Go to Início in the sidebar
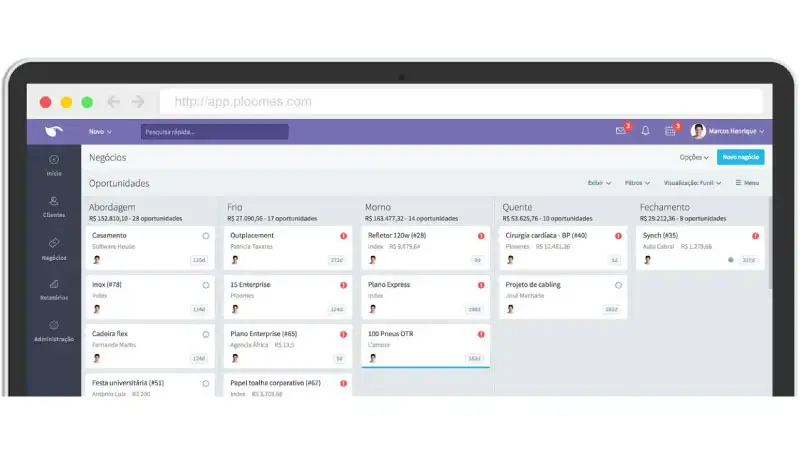Image resolution: width=800 pixels, height=450 pixels. (54, 165)
